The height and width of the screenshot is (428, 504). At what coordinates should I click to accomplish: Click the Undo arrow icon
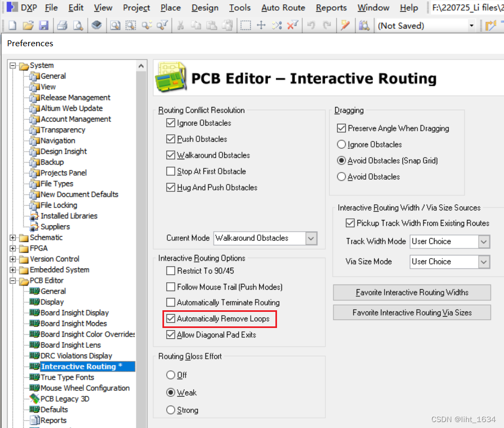click(x=311, y=25)
